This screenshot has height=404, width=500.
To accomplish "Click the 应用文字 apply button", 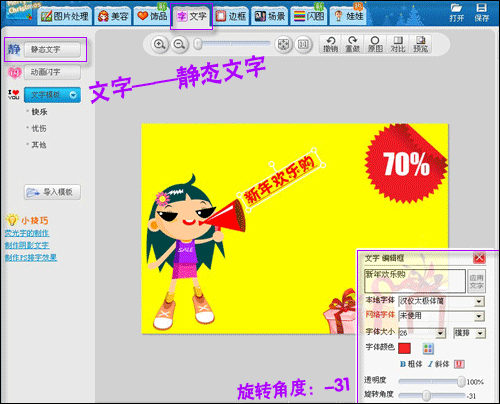I will coord(476,282).
